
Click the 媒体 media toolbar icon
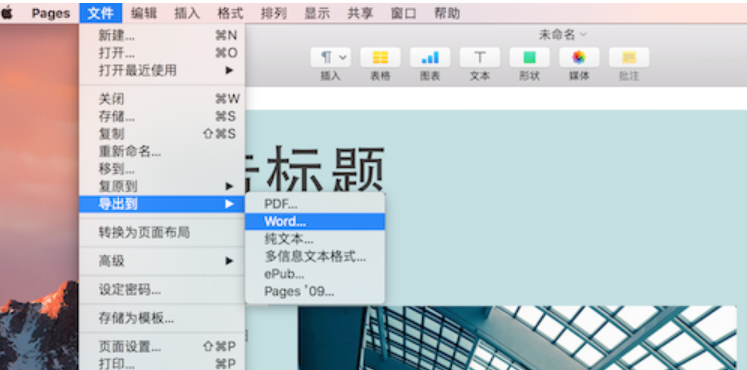[x=579, y=58]
